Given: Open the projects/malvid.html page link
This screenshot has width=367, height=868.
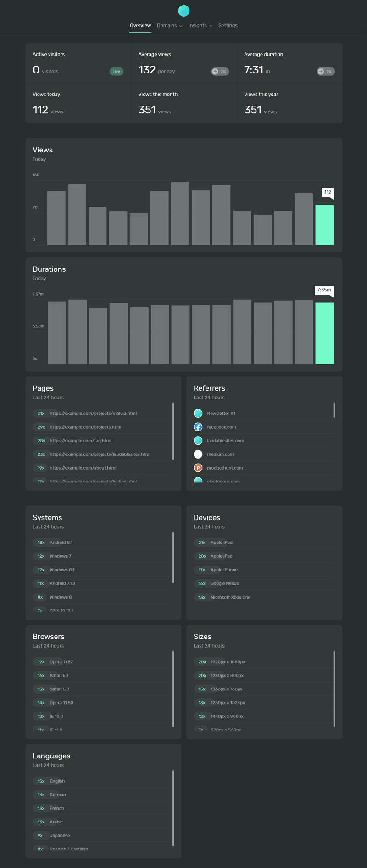Looking at the screenshot, I should [x=93, y=413].
